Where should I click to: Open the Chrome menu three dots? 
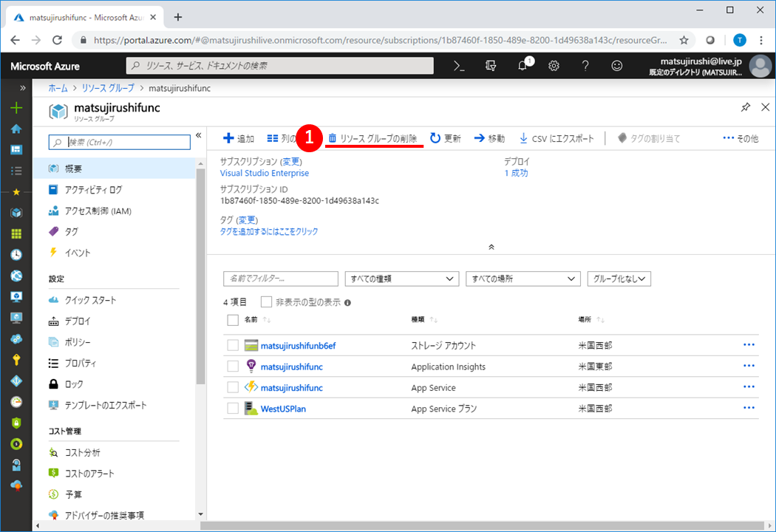pos(761,40)
